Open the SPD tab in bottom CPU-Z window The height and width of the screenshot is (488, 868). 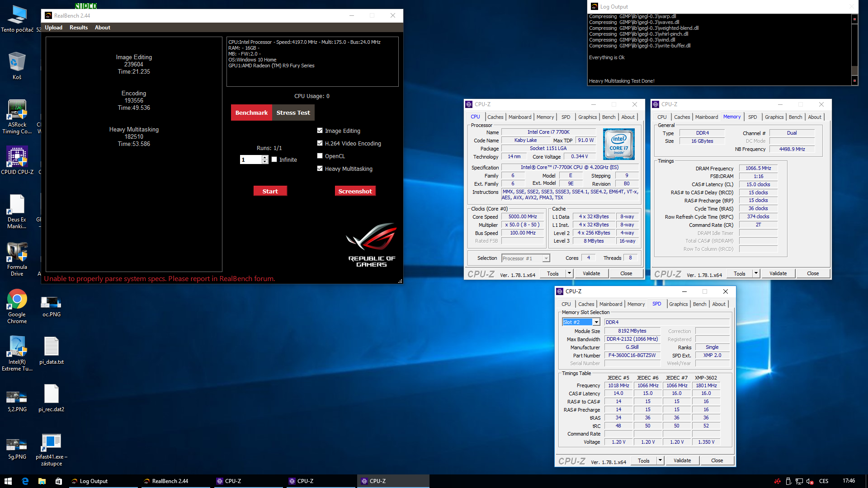click(x=656, y=304)
